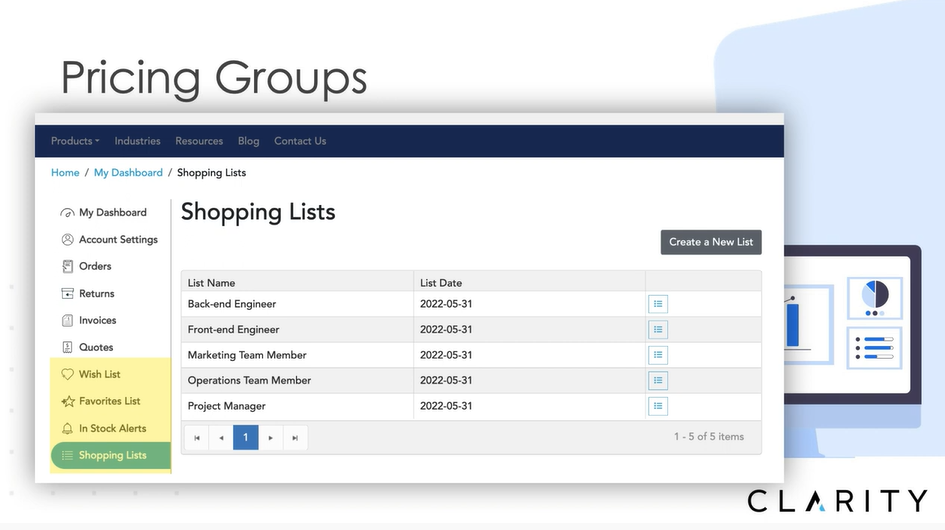Open details icon for Operations Team Member list
This screenshot has height=530, width=945.
(x=658, y=380)
